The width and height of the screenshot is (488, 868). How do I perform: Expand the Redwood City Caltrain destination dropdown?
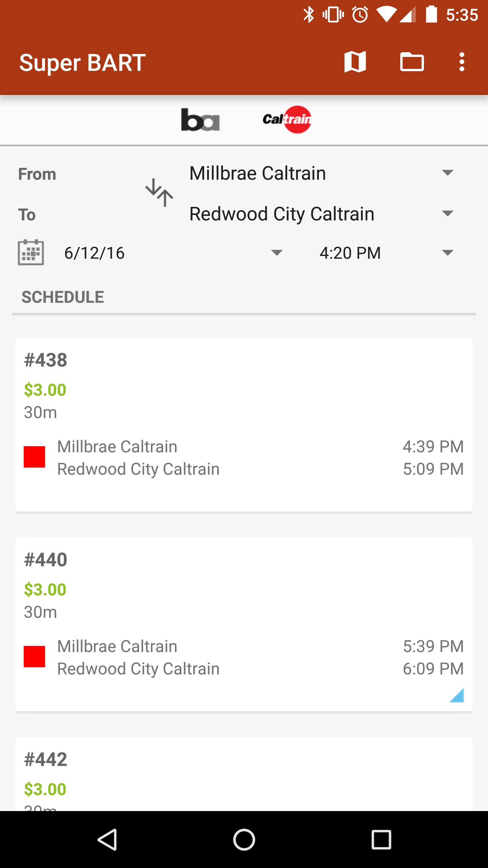click(321, 214)
